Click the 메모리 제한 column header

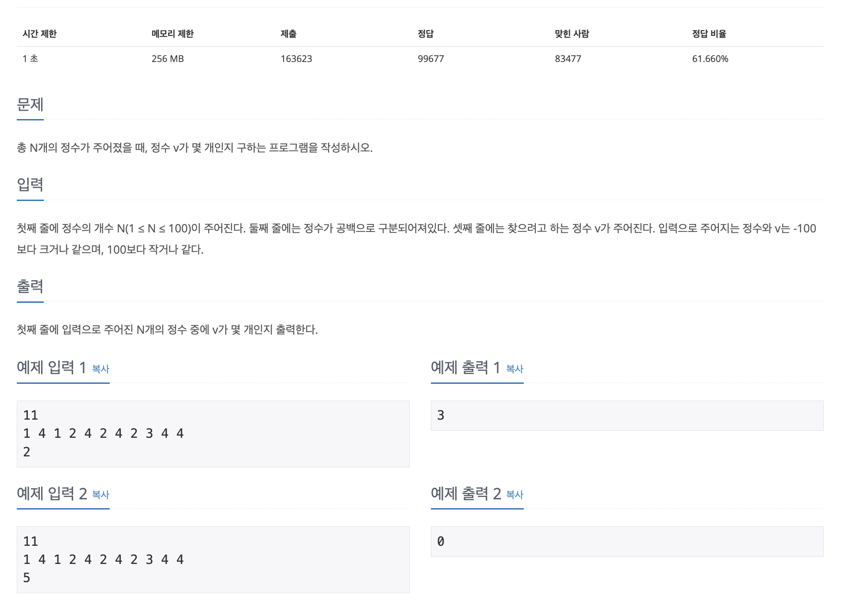(x=173, y=34)
